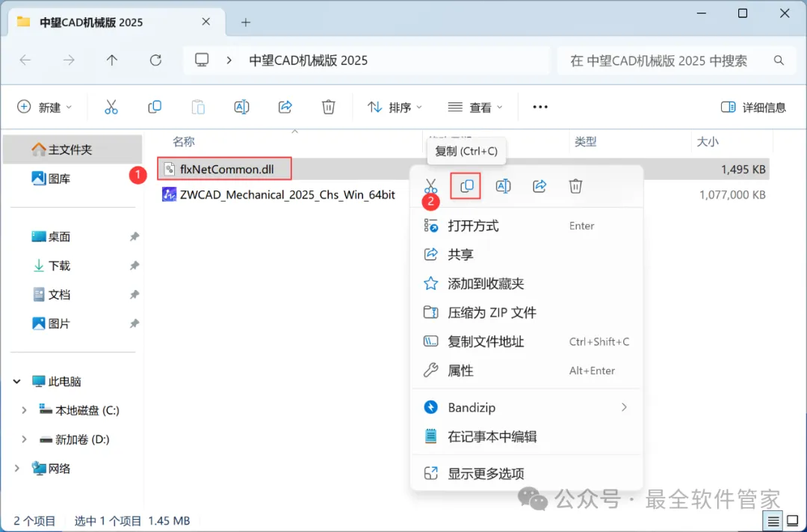This screenshot has height=532, width=807.
Task: Expand the 本地磁盘 (C:) node
Action: [24, 410]
